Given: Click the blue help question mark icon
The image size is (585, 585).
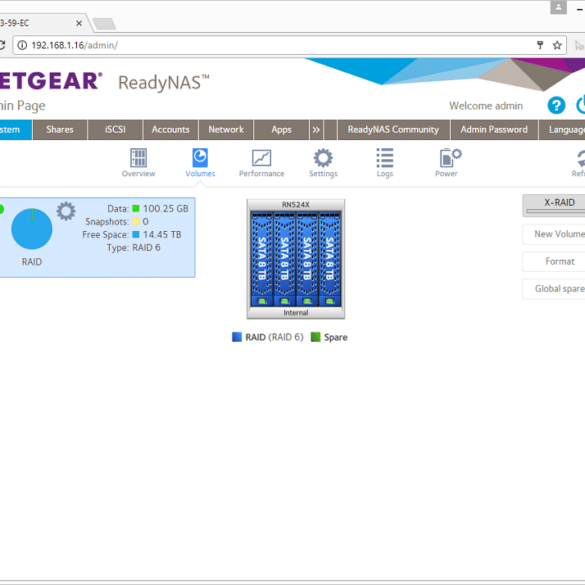Looking at the screenshot, I should pos(556,105).
